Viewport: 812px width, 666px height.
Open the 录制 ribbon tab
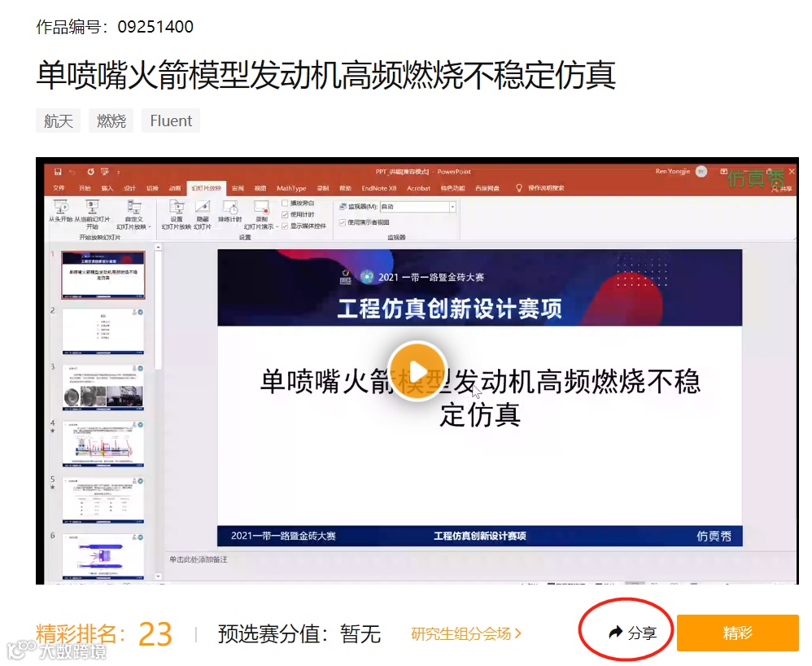tap(323, 188)
